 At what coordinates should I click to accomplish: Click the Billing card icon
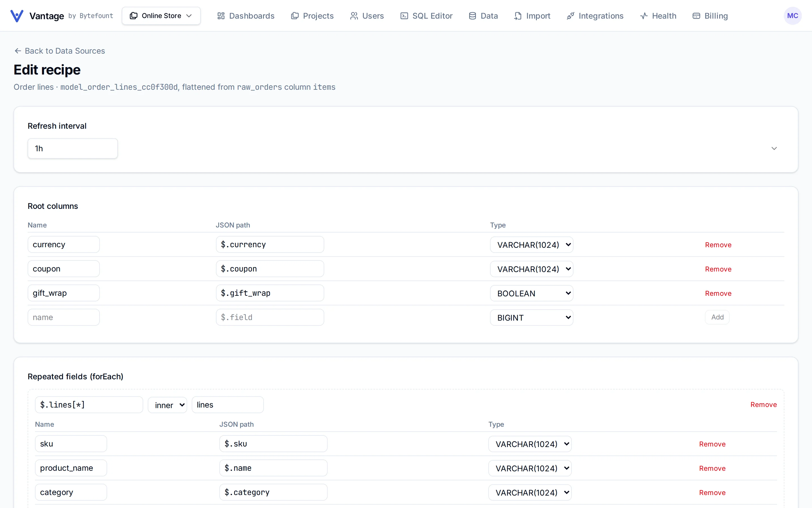point(696,16)
